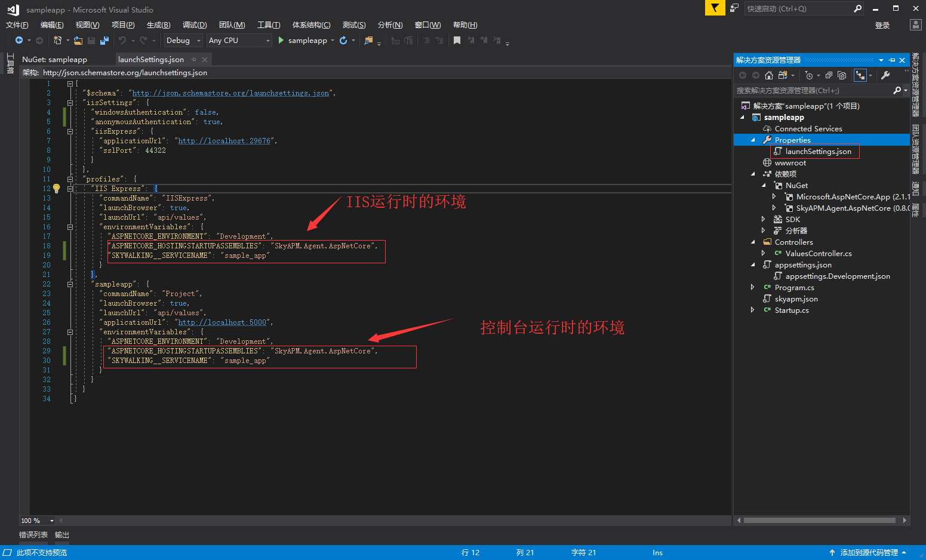
Task: Open the 调试(D) menu
Action: pyautogui.click(x=195, y=24)
